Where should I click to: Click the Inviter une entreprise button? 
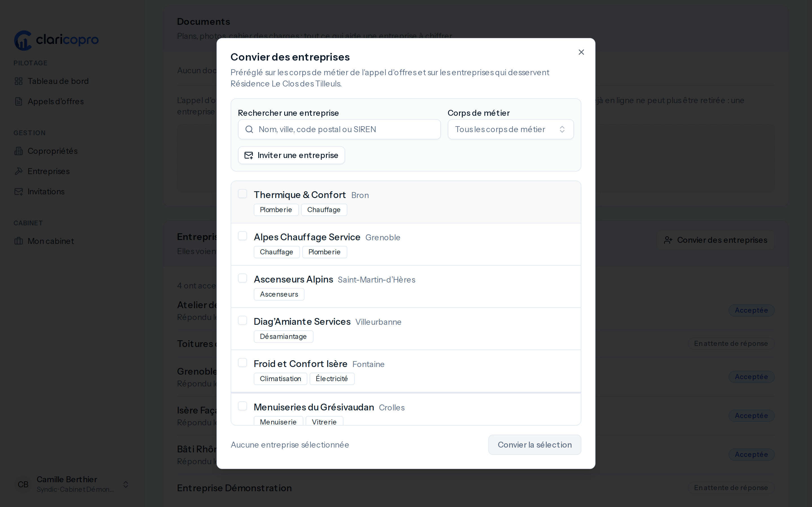coord(291,155)
